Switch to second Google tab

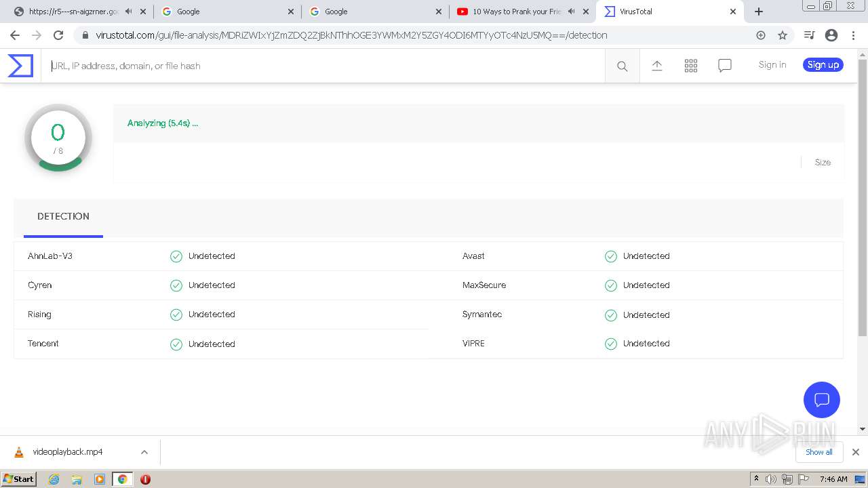coord(375,12)
